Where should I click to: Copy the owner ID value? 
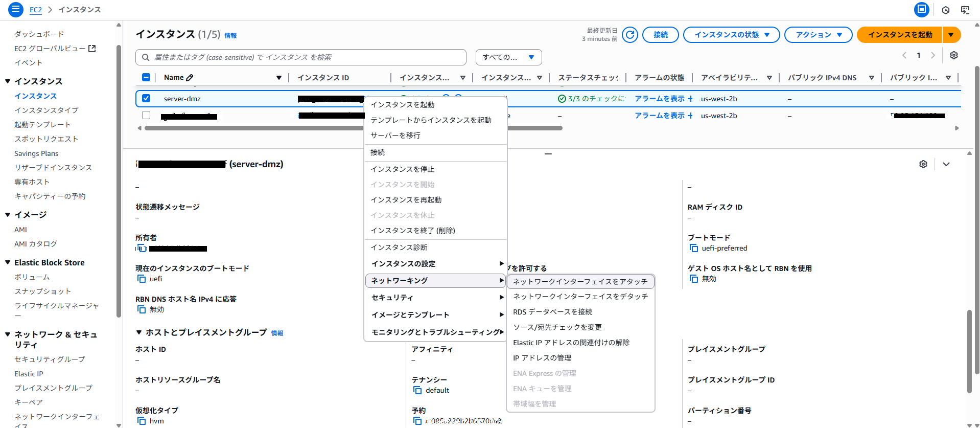(x=142, y=249)
